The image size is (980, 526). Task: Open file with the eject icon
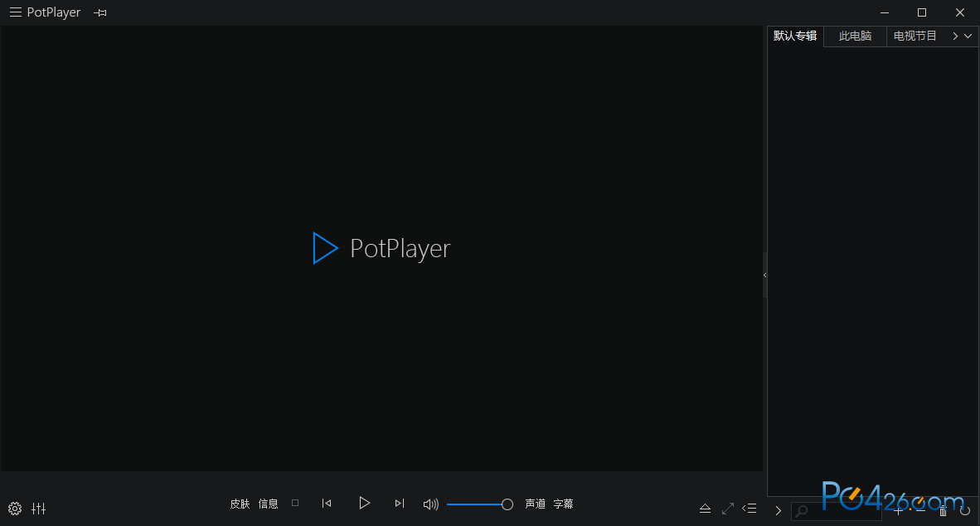tap(705, 509)
